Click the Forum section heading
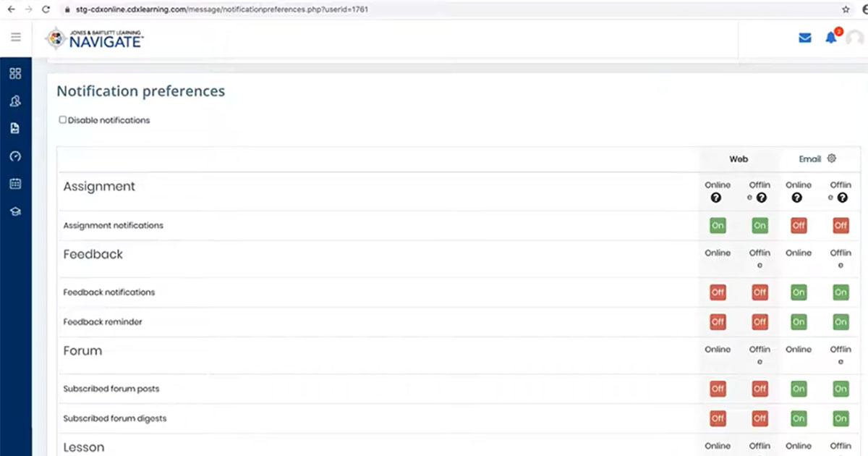Screen dimensions: 868x456 click(x=82, y=350)
